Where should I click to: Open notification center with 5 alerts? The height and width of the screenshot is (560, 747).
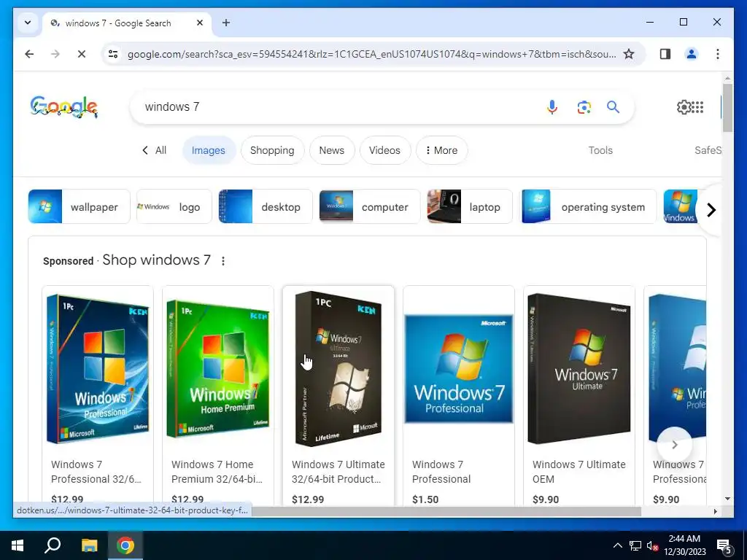tap(724, 547)
